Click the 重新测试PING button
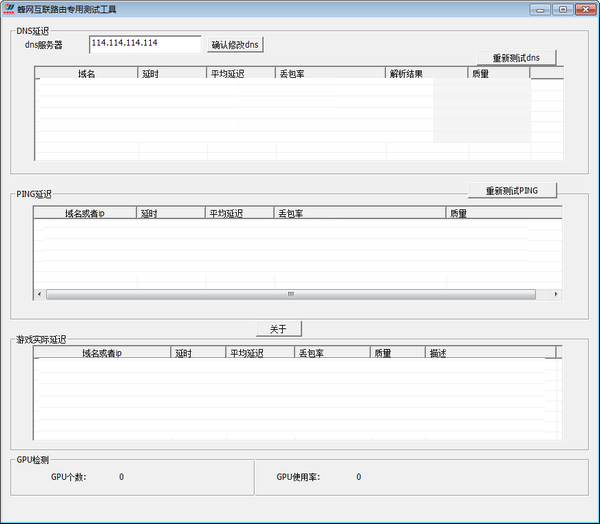The image size is (600, 524). (x=511, y=190)
